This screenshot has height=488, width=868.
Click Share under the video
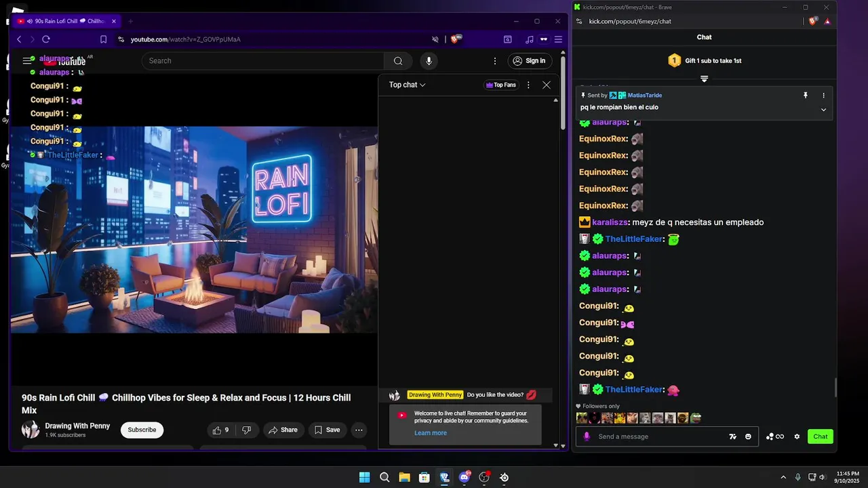click(x=282, y=430)
